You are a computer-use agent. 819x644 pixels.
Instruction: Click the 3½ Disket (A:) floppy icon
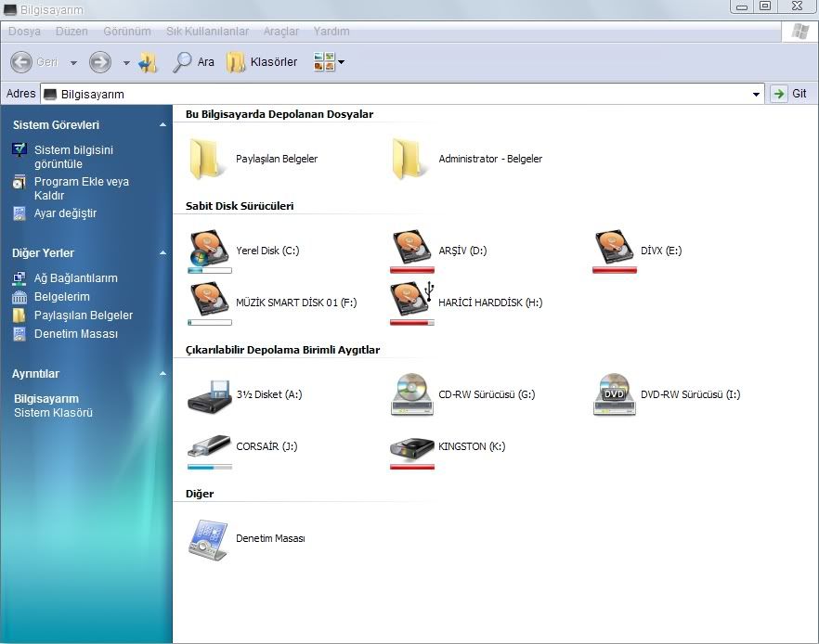209,394
